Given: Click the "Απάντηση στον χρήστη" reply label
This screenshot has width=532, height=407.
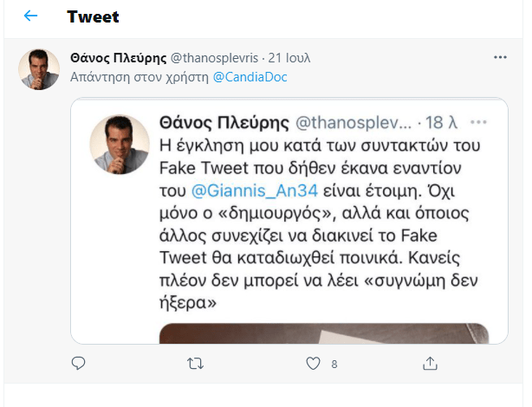Looking at the screenshot, I should (139, 76).
